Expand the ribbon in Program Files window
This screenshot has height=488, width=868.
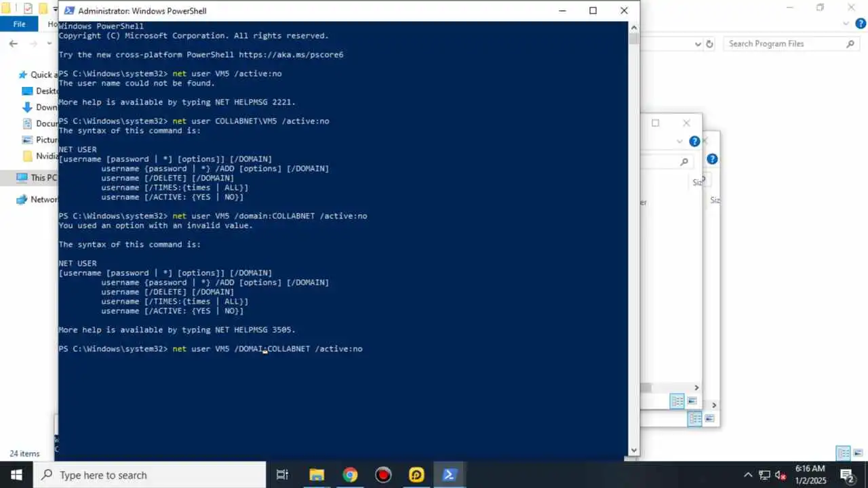point(846,24)
